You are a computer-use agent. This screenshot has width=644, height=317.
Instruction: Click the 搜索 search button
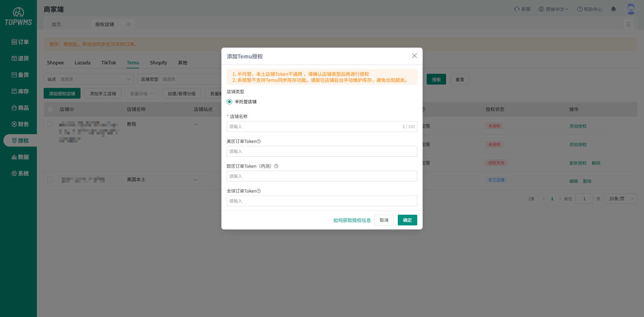click(436, 79)
